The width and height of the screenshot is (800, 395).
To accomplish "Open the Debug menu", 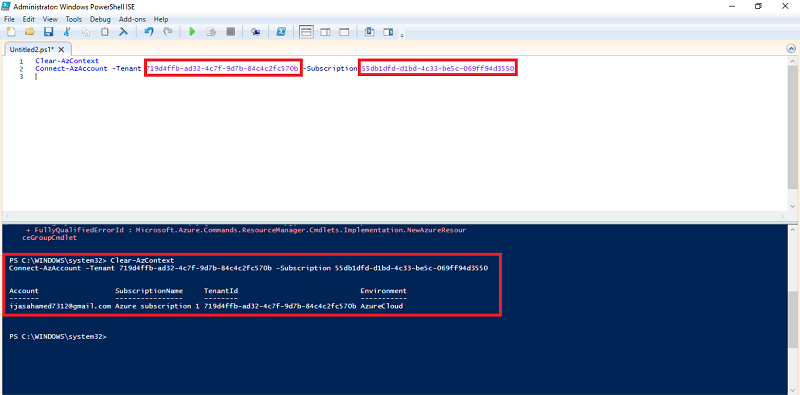I will pyautogui.click(x=100, y=19).
